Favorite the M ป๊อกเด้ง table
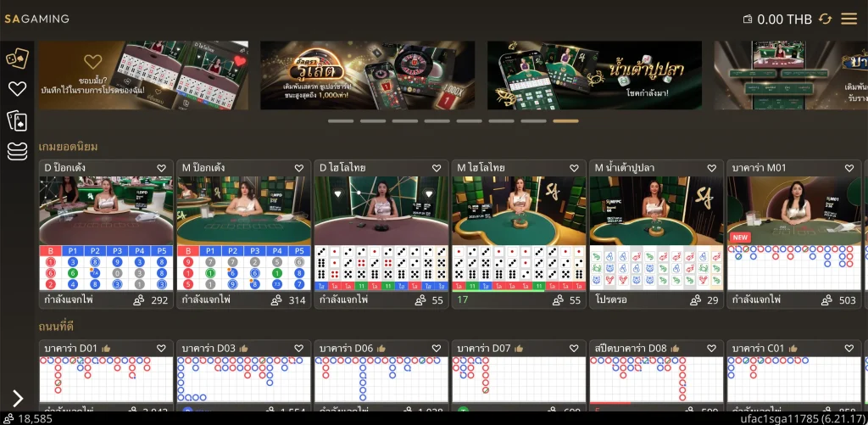Image resolution: width=868 pixels, height=425 pixels. (299, 168)
